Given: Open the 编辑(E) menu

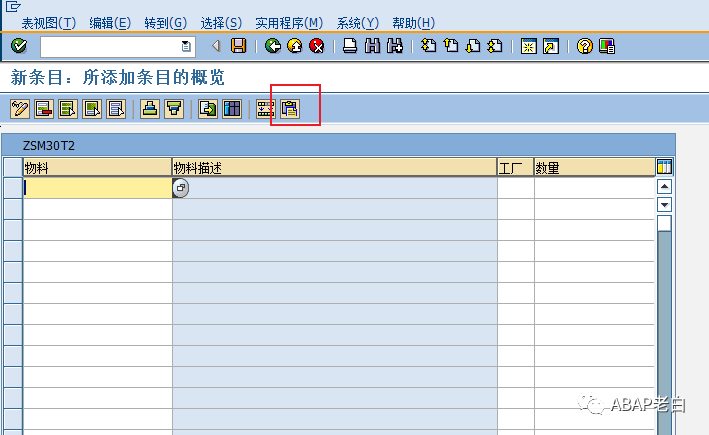Looking at the screenshot, I should tap(110, 23).
